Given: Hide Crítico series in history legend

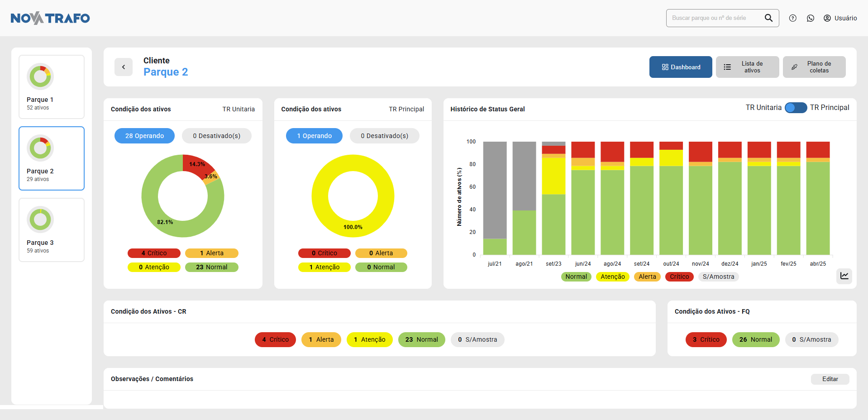Looking at the screenshot, I should [x=679, y=277].
